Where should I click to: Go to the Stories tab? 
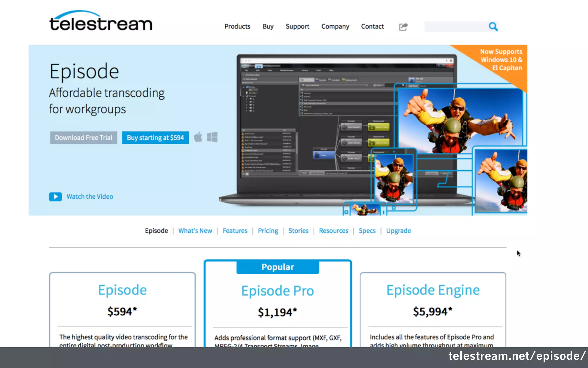pyautogui.click(x=298, y=231)
